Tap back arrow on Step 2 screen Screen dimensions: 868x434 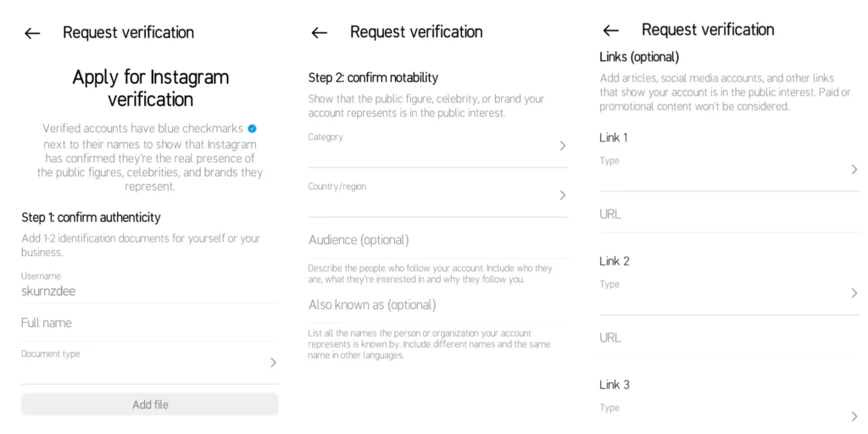[320, 33]
